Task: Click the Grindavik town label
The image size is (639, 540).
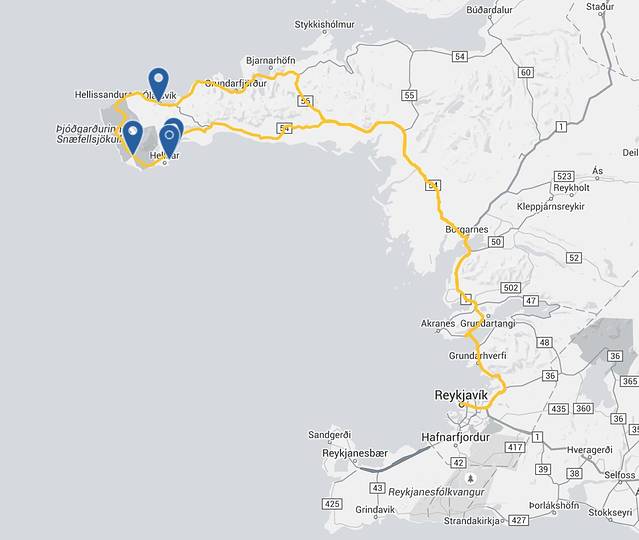Action: (375, 509)
